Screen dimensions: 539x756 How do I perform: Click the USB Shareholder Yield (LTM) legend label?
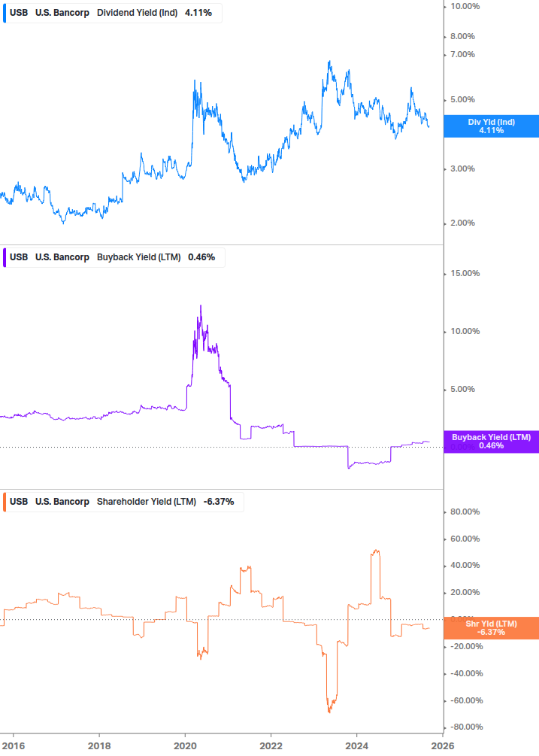[123, 502]
